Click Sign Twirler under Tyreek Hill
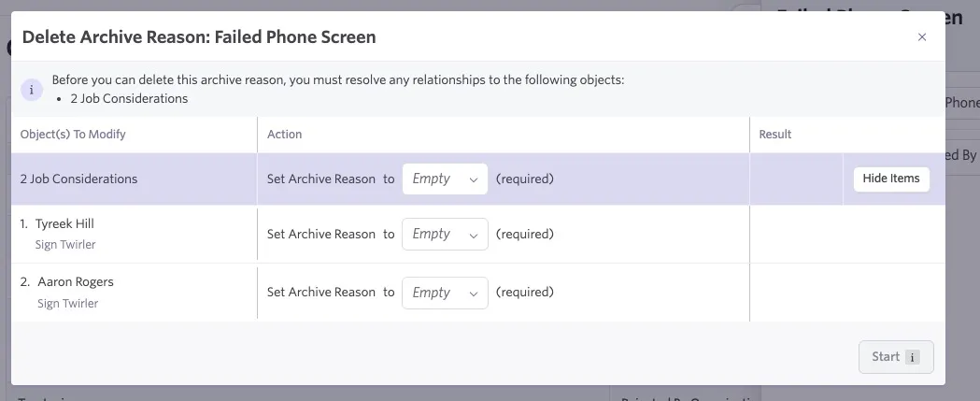 65,245
